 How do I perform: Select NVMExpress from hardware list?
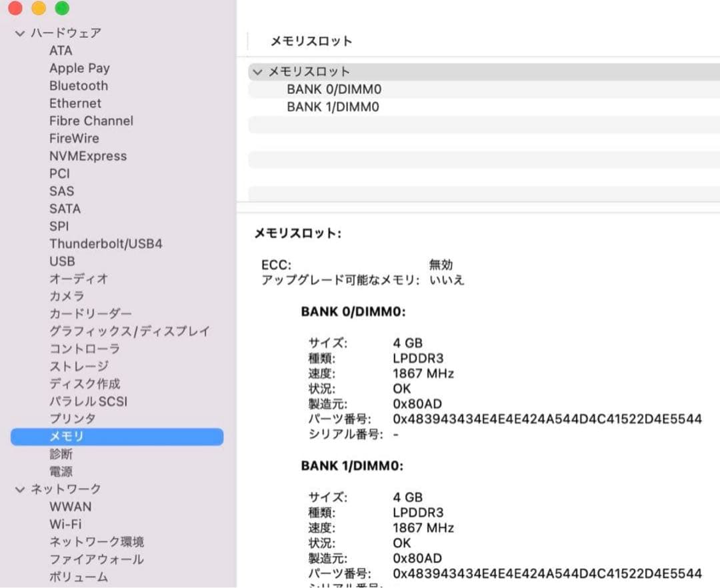[x=87, y=156]
